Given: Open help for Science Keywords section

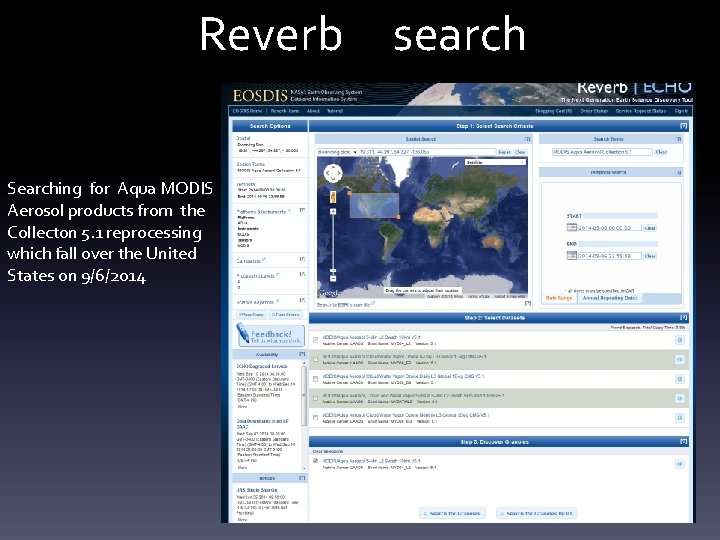Looking at the screenshot, I should click(302, 300).
